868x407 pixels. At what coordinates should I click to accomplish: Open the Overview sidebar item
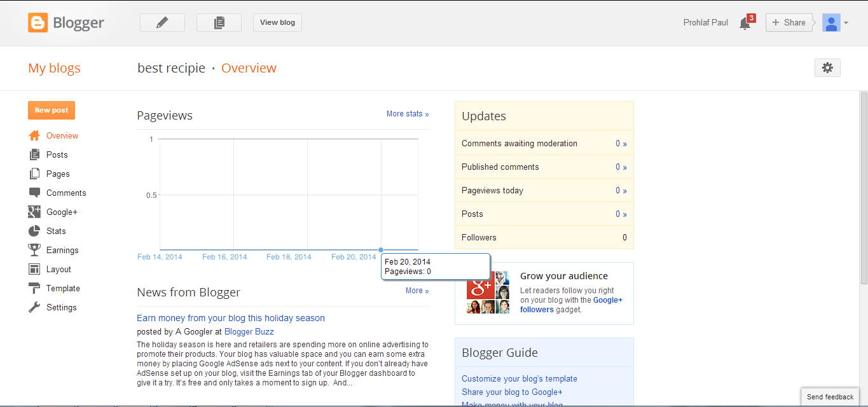62,135
